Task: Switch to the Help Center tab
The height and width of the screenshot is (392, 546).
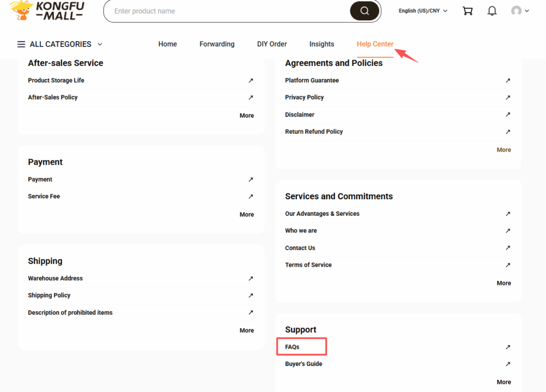Action: click(x=375, y=44)
